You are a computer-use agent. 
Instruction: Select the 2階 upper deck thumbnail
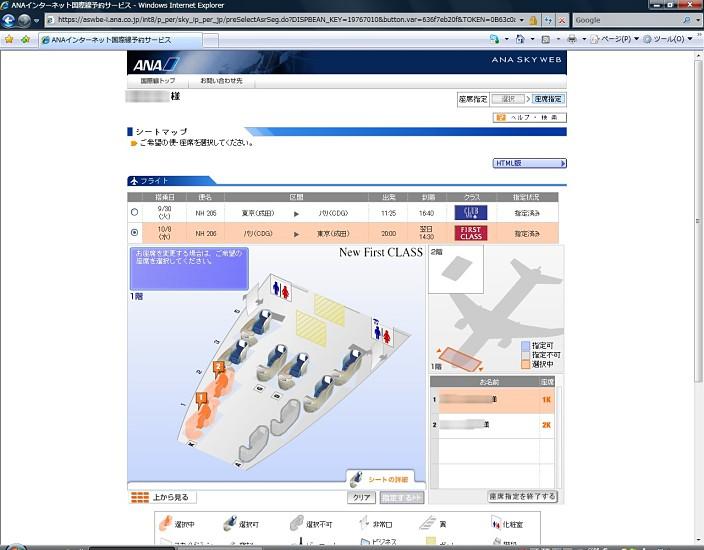[456, 269]
